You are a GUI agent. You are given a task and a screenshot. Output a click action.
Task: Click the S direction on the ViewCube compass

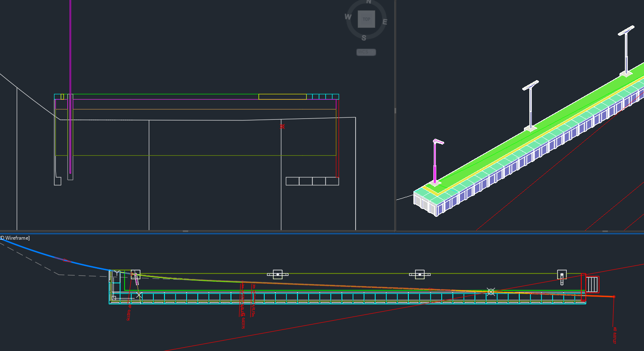coord(364,38)
